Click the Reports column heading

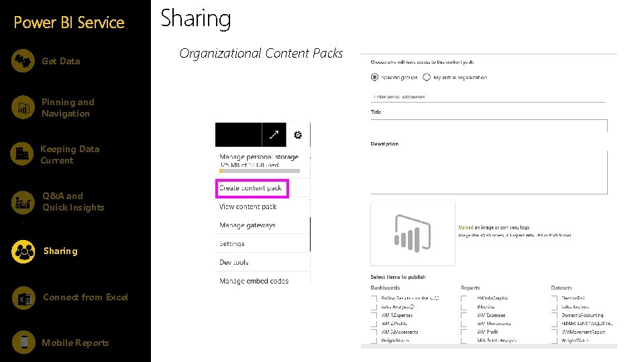(470, 288)
